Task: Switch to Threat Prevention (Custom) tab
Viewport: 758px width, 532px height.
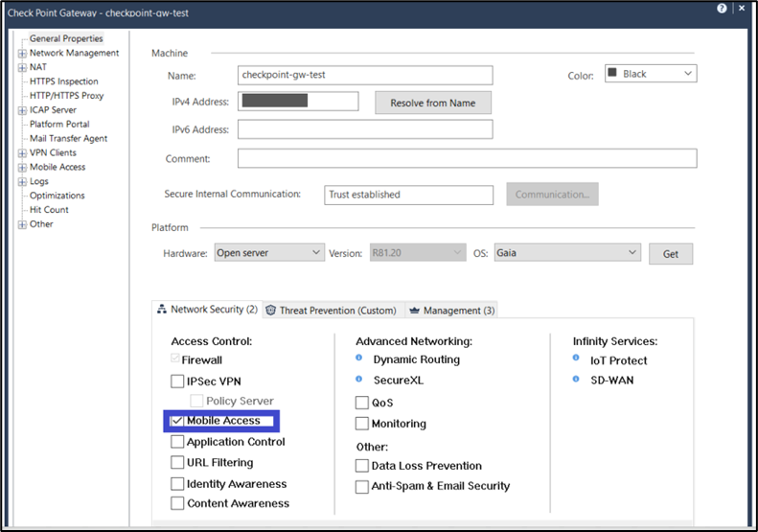Action: pos(335,311)
